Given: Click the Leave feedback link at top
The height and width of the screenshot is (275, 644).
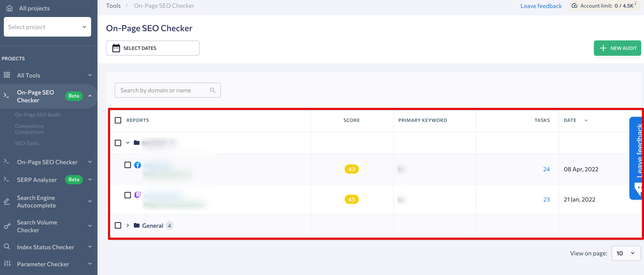Looking at the screenshot, I should point(541,6).
